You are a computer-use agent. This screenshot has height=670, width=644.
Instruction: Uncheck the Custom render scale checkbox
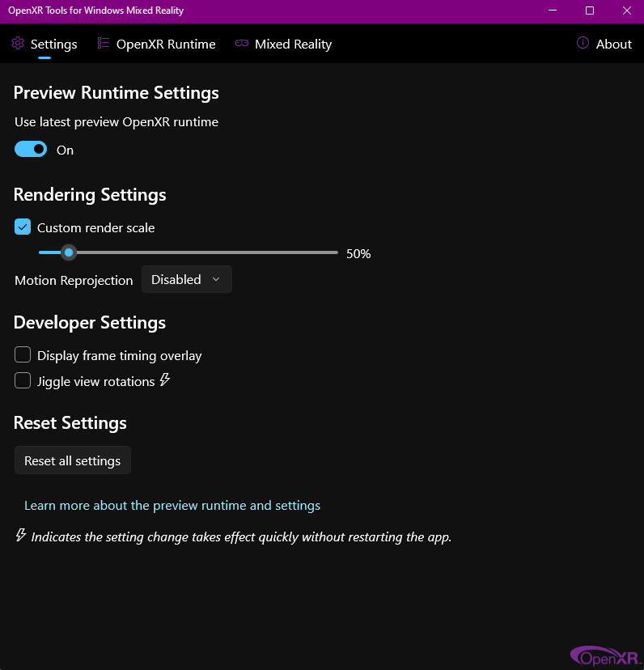[23, 227]
